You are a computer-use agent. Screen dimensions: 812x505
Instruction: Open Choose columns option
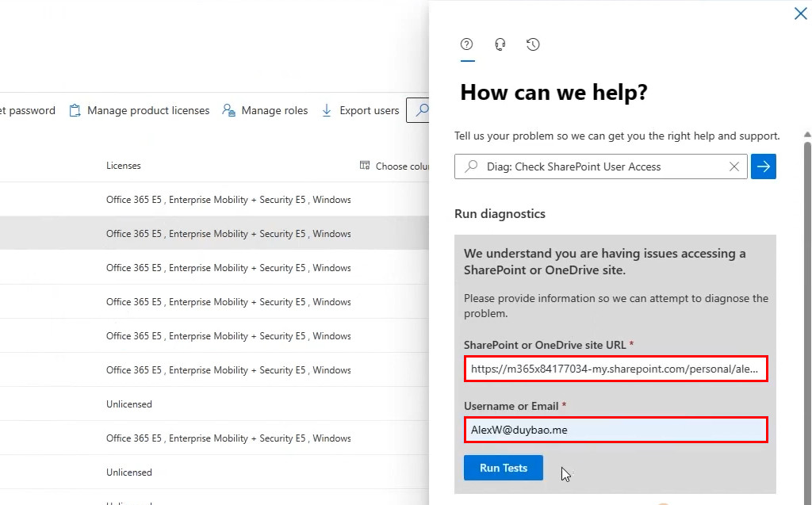[395, 166]
